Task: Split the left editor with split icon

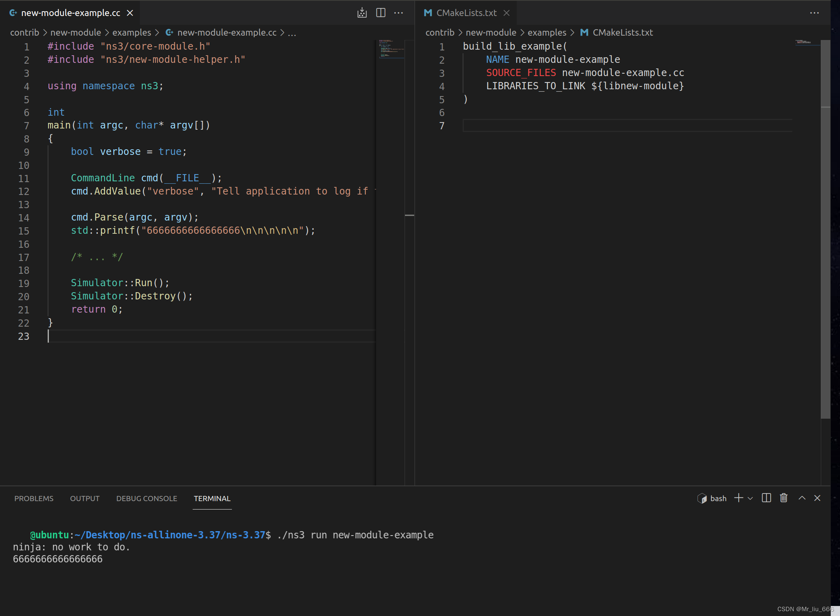Action: (381, 13)
